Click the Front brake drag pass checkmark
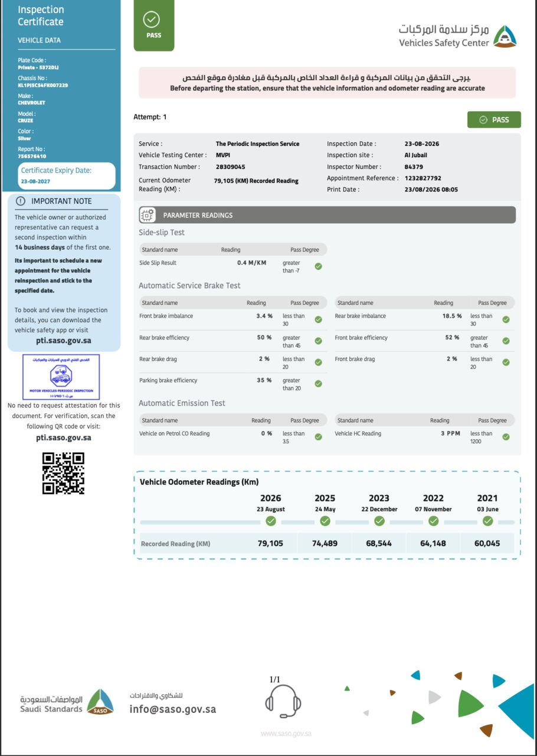Viewport: 537px width, 756px height. pos(506,363)
